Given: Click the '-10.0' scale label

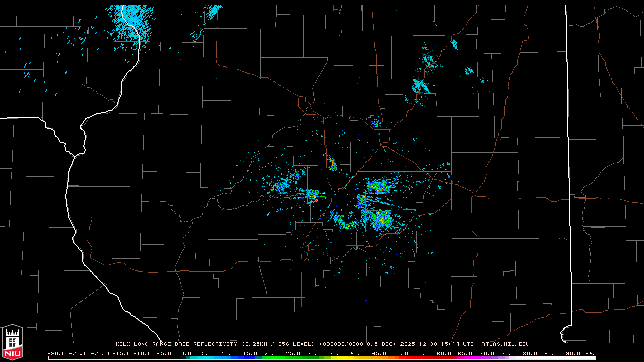Looking at the screenshot, I should (143, 353).
